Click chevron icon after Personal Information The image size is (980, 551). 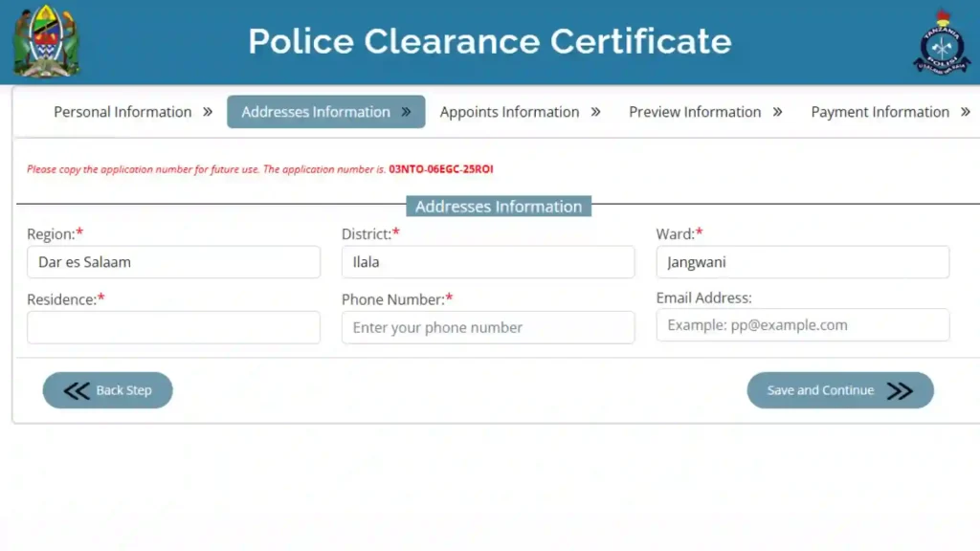click(208, 112)
